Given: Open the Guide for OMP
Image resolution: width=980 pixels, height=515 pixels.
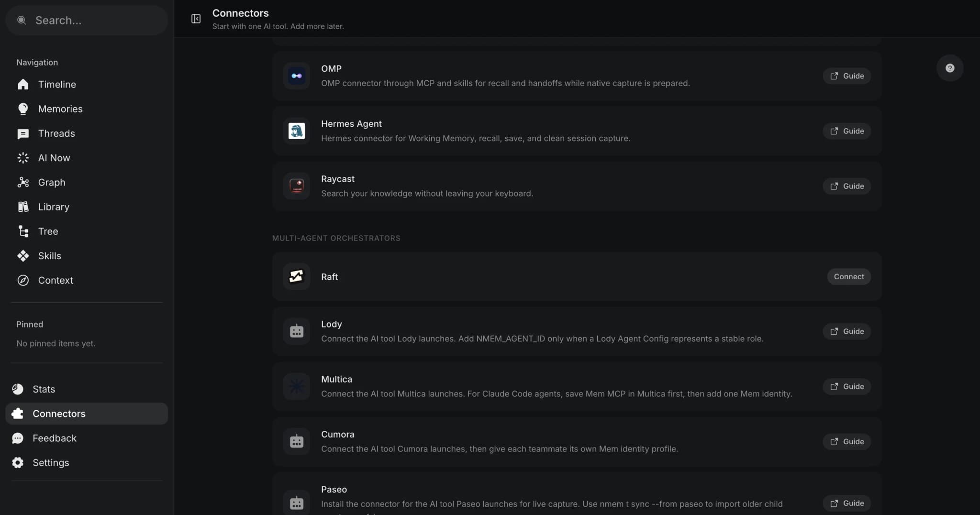Looking at the screenshot, I should [x=846, y=76].
